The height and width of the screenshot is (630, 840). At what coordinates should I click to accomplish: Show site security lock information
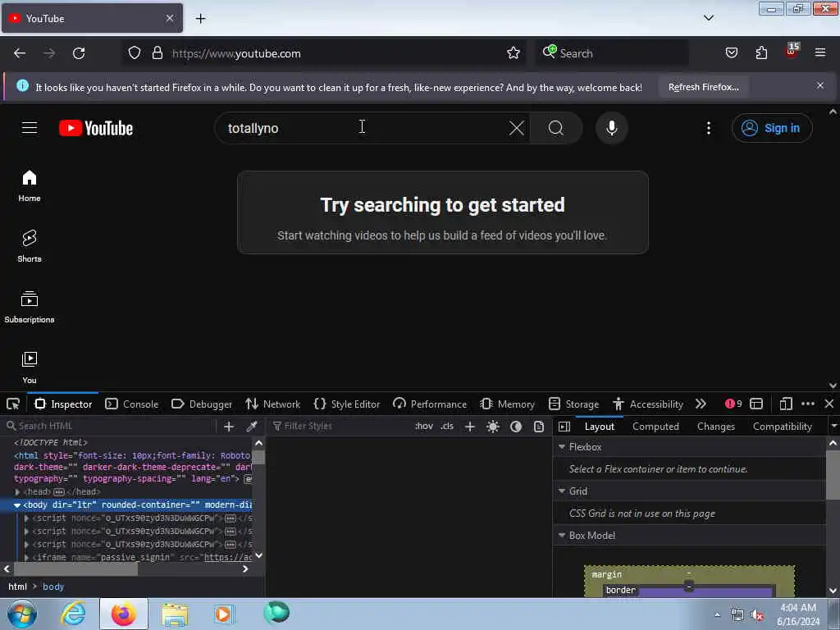pyautogui.click(x=157, y=52)
